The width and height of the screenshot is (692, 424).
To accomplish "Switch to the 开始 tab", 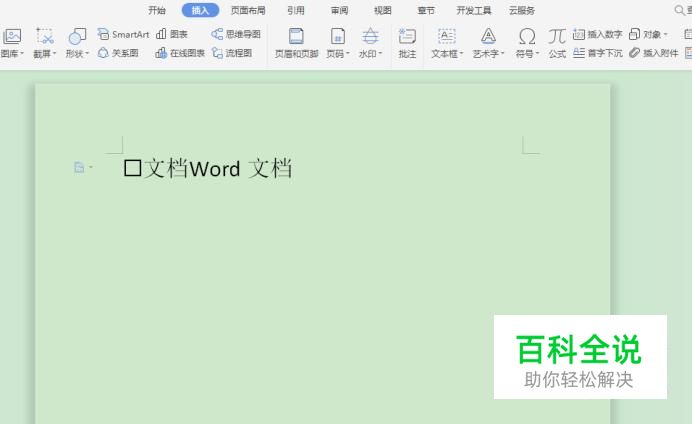I will pyautogui.click(x=157, y=10).
